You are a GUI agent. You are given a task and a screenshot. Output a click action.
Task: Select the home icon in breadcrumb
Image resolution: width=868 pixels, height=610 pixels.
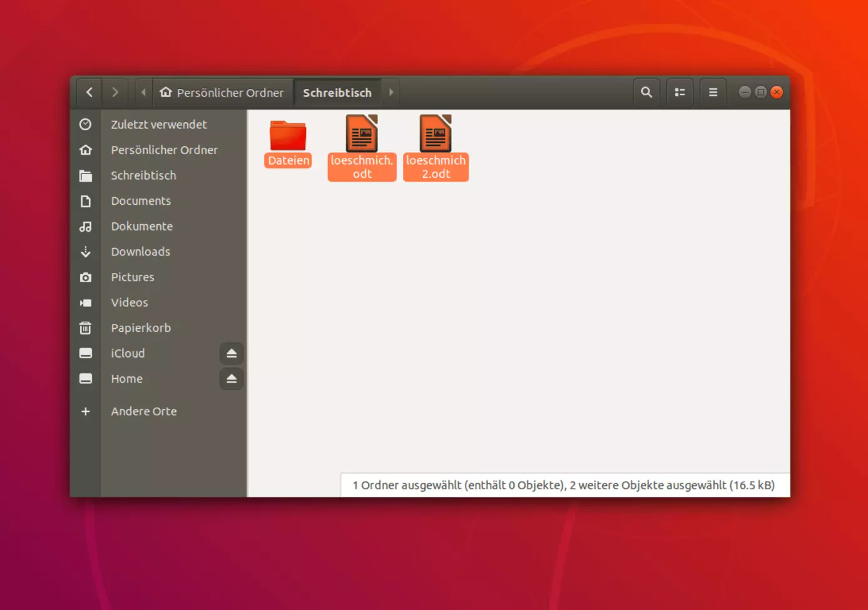click(x=165, y=92)
